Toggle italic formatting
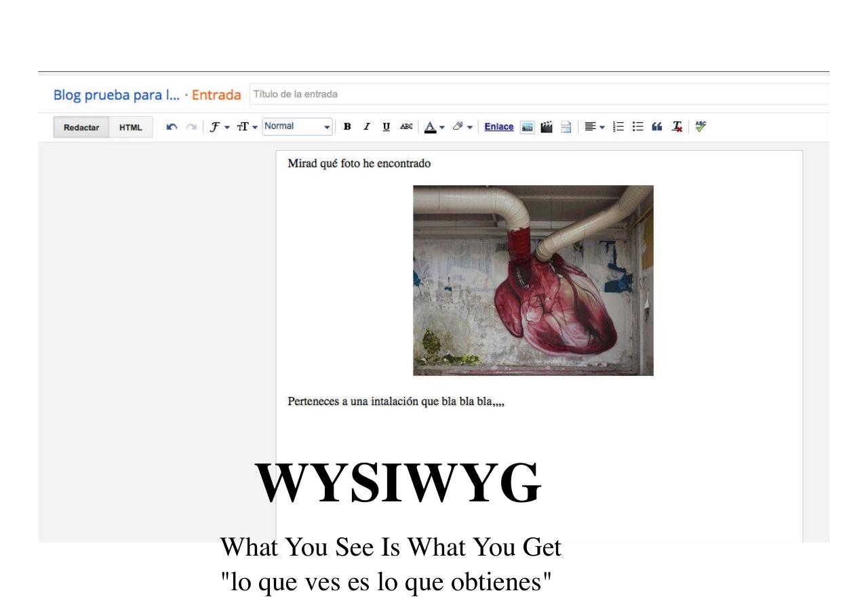 (367, 127)
